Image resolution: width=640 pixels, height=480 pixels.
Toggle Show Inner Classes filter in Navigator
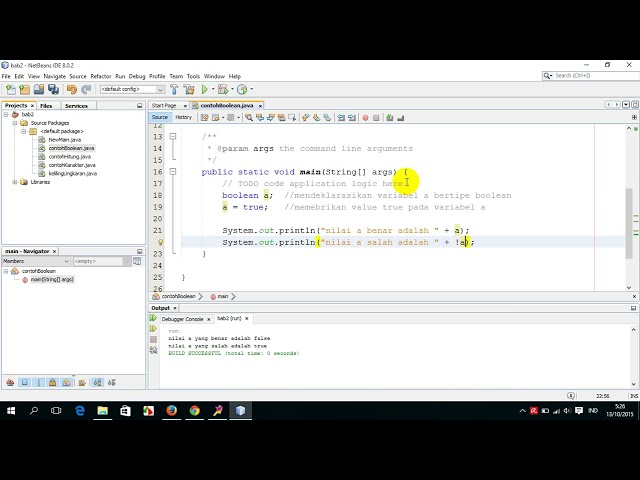coord(67,382)
